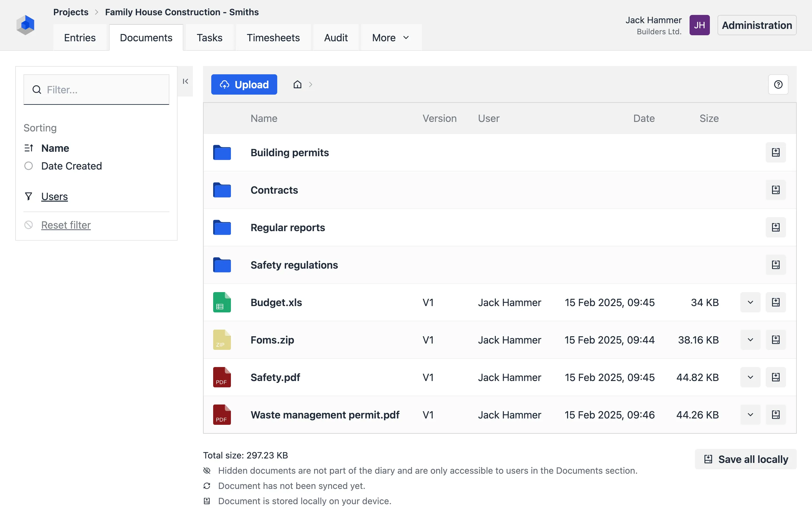Save Regular reports folder locally

[x=776, y=227]
